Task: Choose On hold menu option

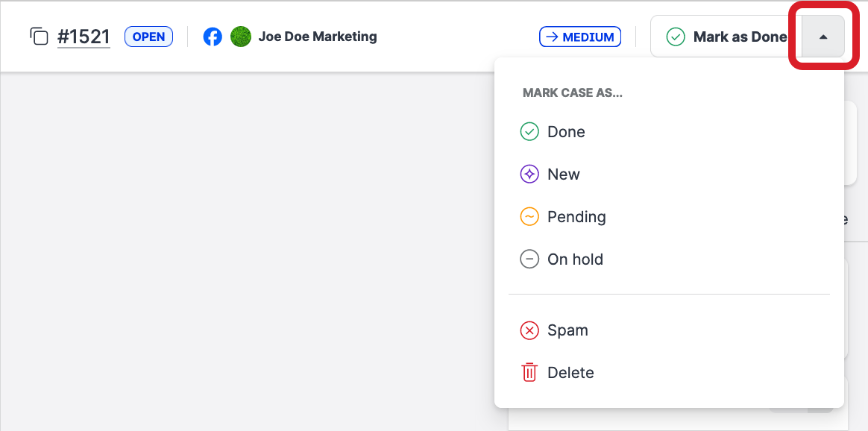Action: tap(575, 259)
